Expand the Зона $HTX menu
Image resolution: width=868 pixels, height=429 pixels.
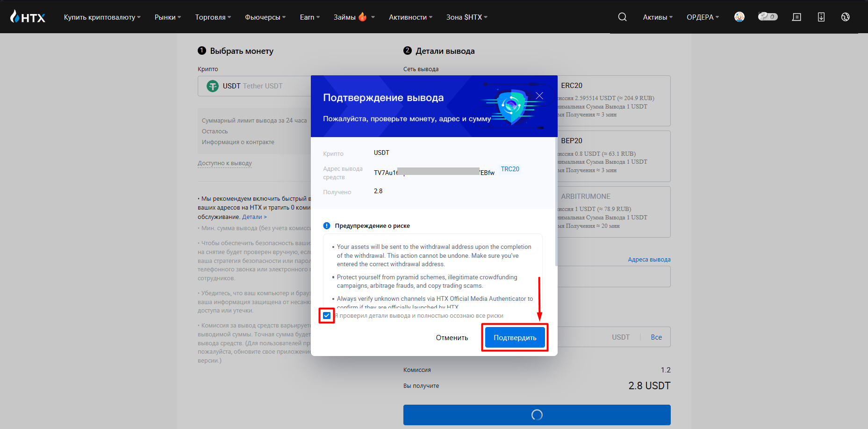pyautogui.click(x=466, y=17)
